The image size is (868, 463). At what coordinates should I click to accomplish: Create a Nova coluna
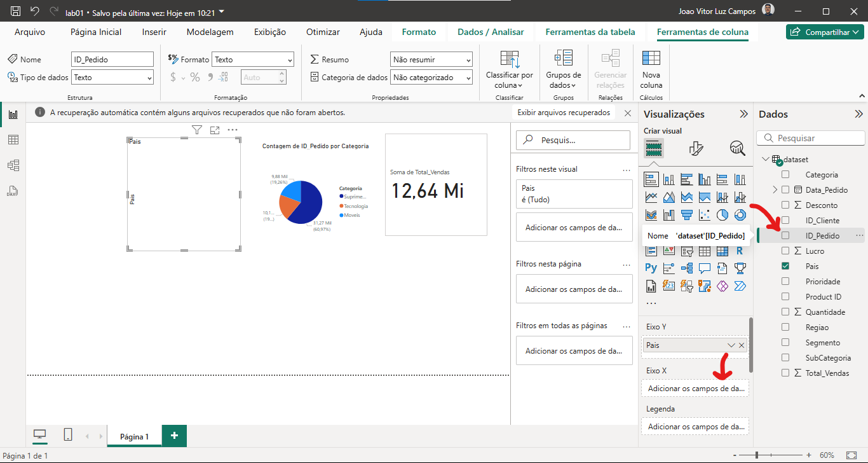point(651,69)
